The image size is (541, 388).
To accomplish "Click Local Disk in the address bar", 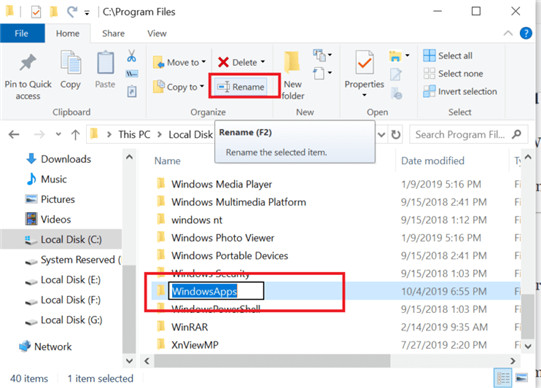I will [x=190, y=135].
